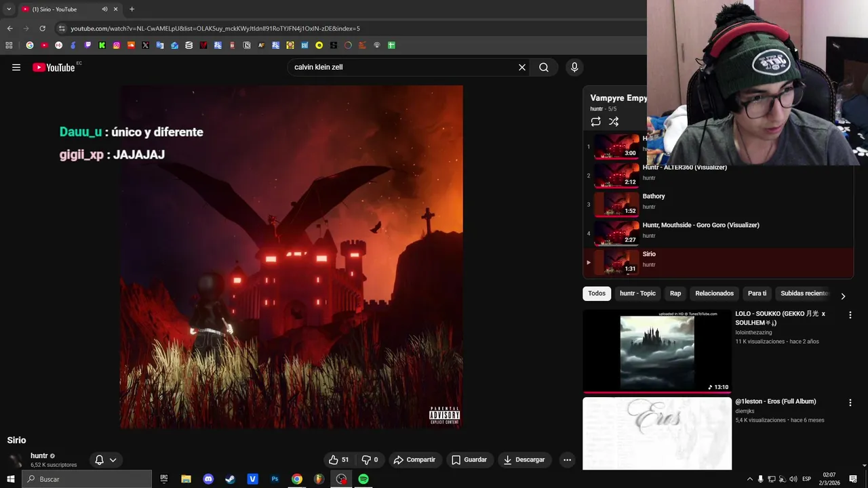The height and width of the screenshot is (488, 868).
Task: Open the X (Twitter) bookmark
Action: coord(145,45)
